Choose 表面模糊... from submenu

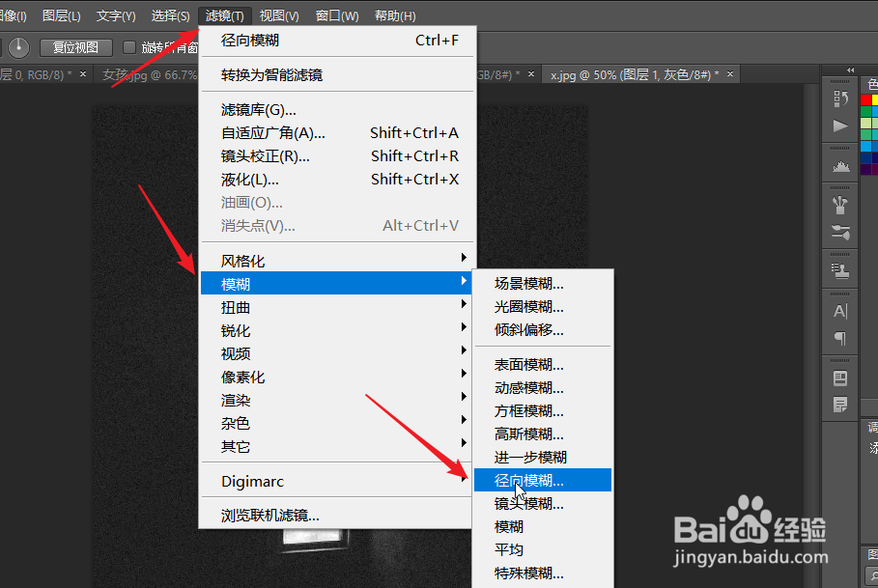coord(543,365)
